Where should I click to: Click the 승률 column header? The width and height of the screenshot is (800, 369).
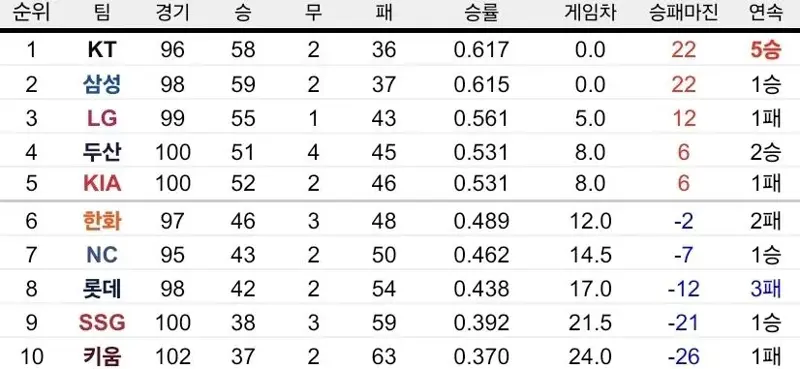(481, 13)
